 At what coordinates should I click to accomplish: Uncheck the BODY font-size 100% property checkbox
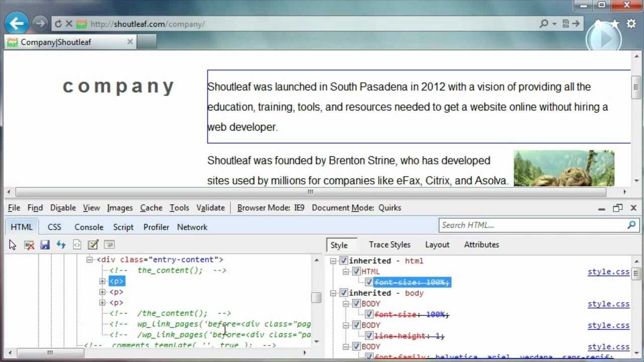tap(369, 314)
